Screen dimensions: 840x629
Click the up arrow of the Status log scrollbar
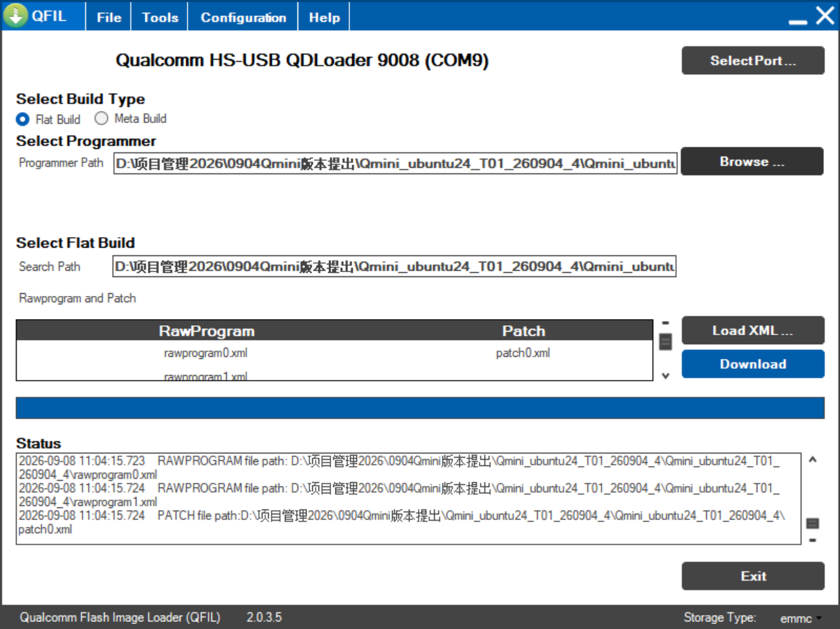813,460
